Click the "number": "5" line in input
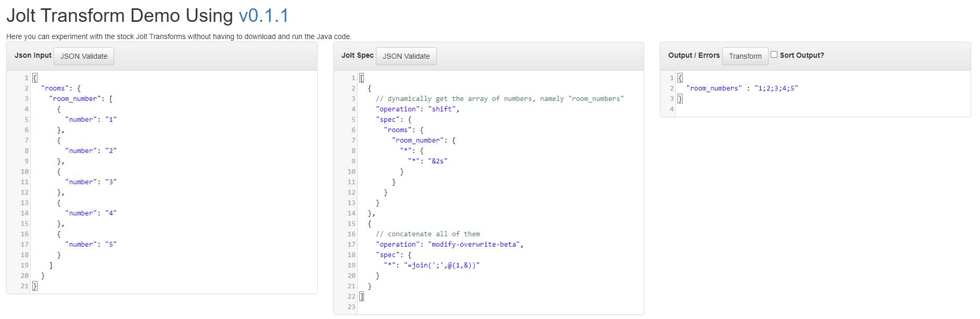 [x=91, y=245]
